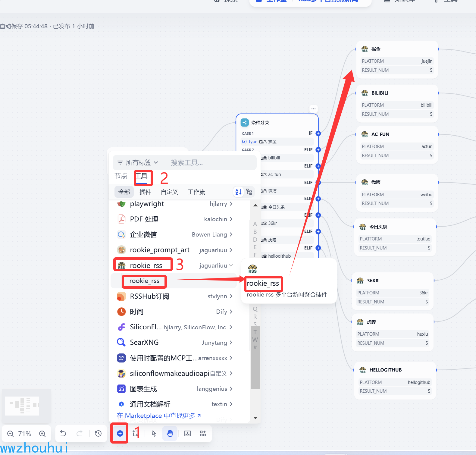
Task: Click the 71% zoom level
Action: [x=25, y=434]
